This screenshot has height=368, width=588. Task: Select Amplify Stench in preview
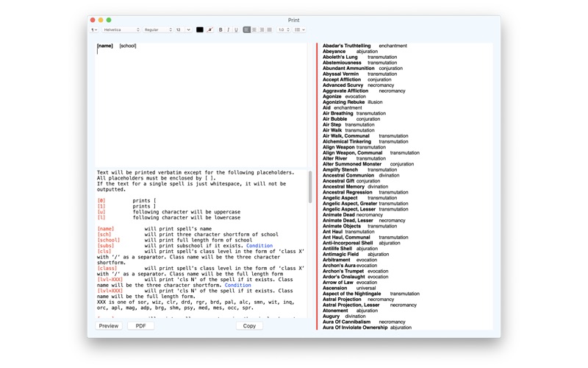[340, 170]
